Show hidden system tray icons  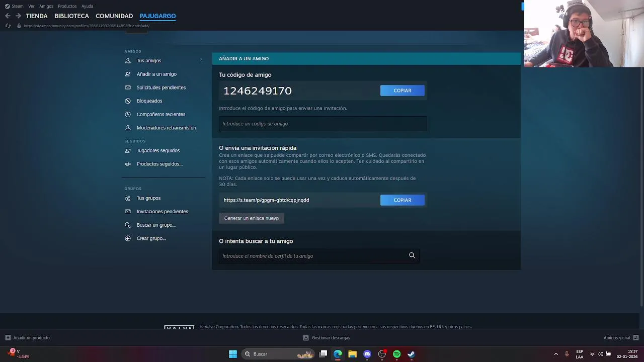coord(556,354)
